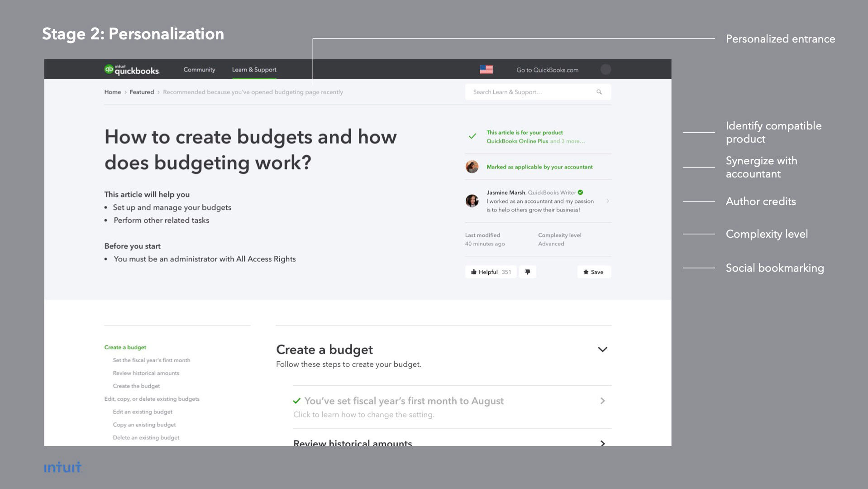
Task: Select 'Set the fiscal year's first month'
Action: tap(151, 360)
